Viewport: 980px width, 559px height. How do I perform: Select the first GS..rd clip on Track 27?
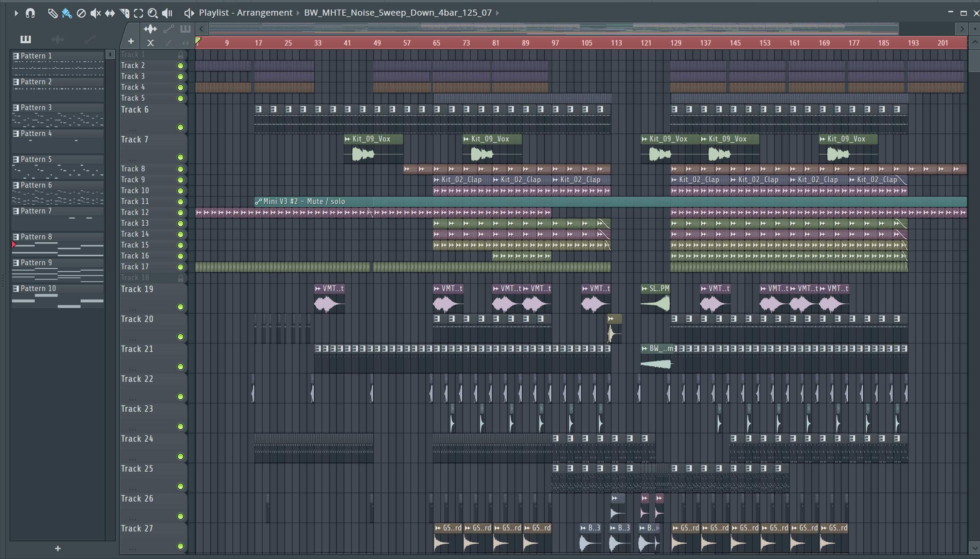click(x=448, y=538)
